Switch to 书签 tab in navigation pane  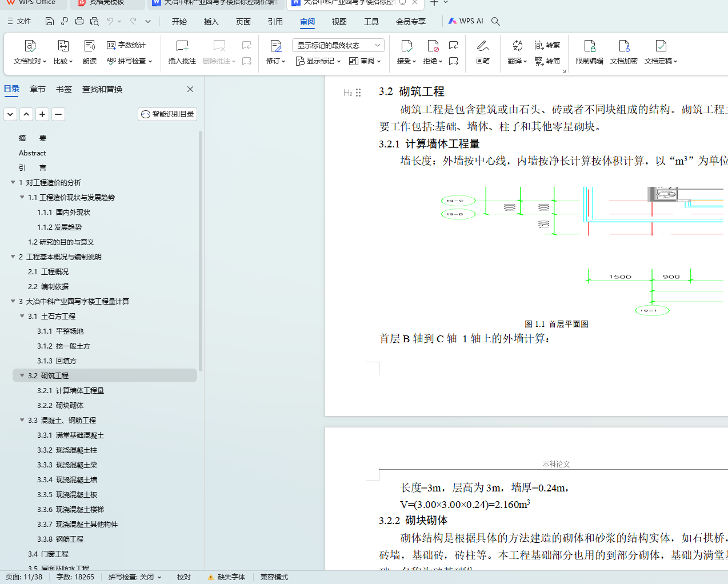click(64, 89)
